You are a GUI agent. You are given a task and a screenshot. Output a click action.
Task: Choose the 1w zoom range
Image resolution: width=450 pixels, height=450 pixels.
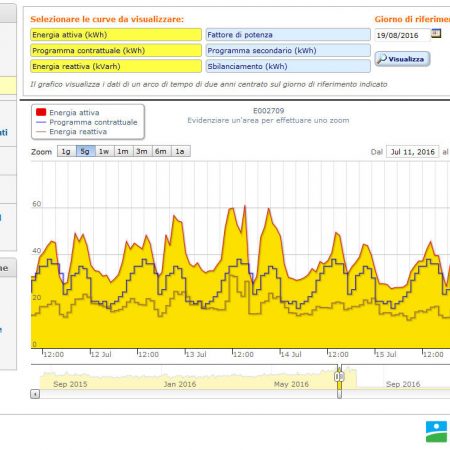pyautogui.click(x=104, y=151)
